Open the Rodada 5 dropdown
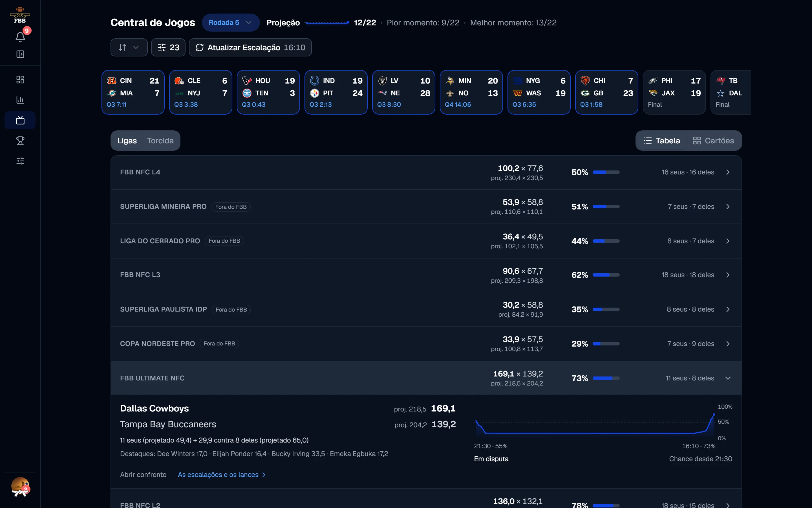Viewport: 812px width, 508px height. (231, 23)
